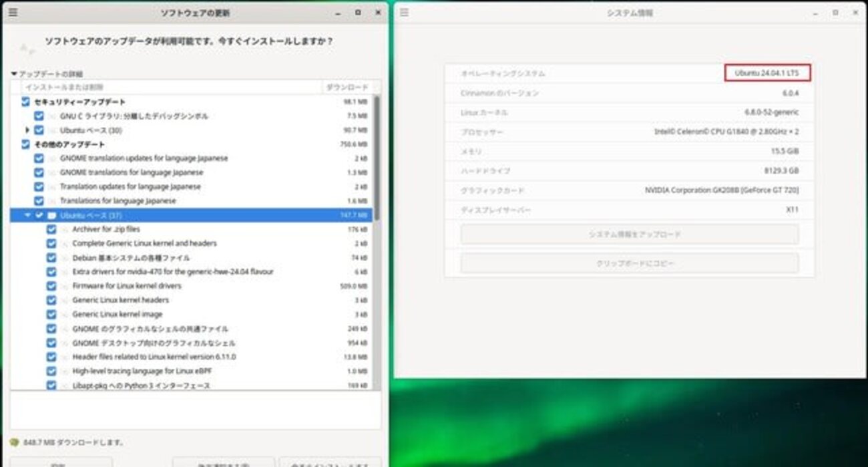Click the 750.6 MB size of その他のアップデート
This screenshot has width=868, height=467.
(x=355, y=144)
